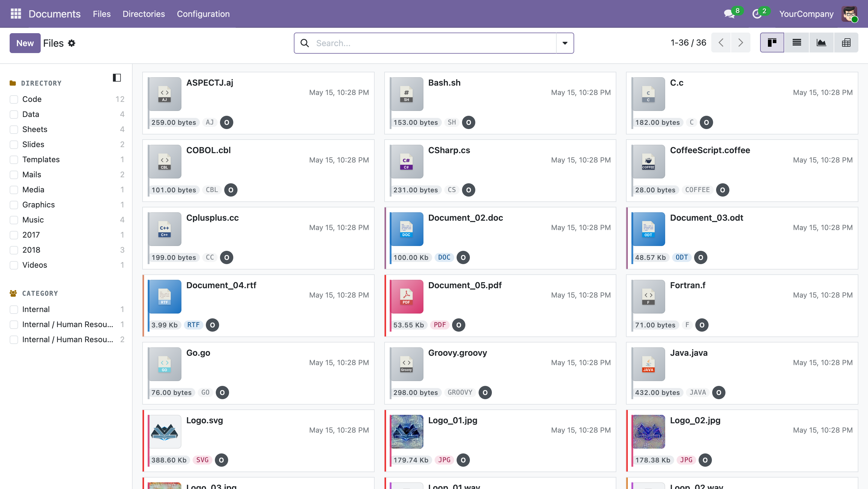Open the Logo.svg thumbnail
Viewport: 868px width, 489px height.
(x=165, y=432)
